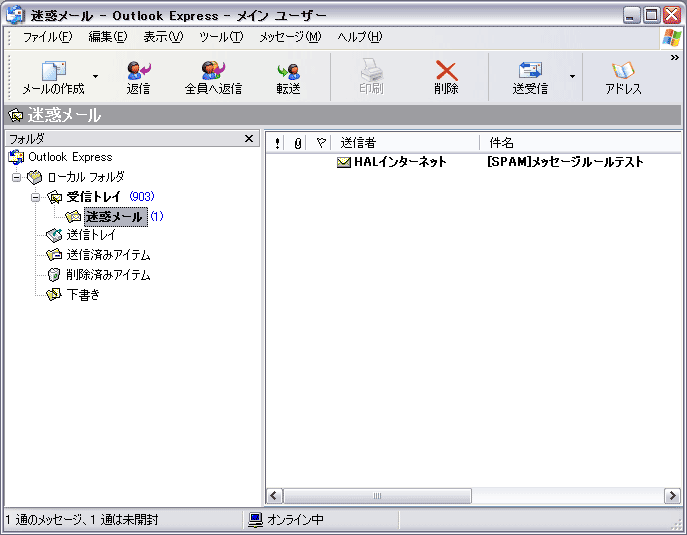
Task: Maximize the Outlook Express window
Action: [652, 15]
